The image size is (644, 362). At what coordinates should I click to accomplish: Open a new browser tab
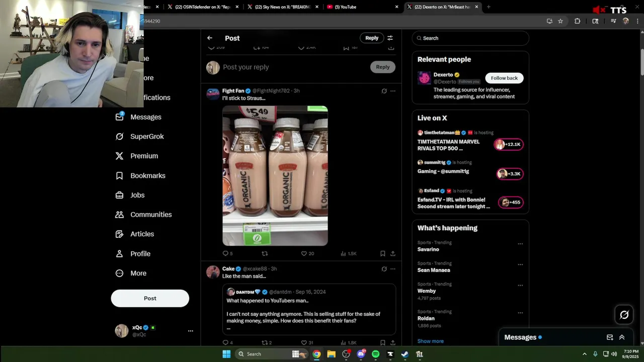[x=489, y=7]
